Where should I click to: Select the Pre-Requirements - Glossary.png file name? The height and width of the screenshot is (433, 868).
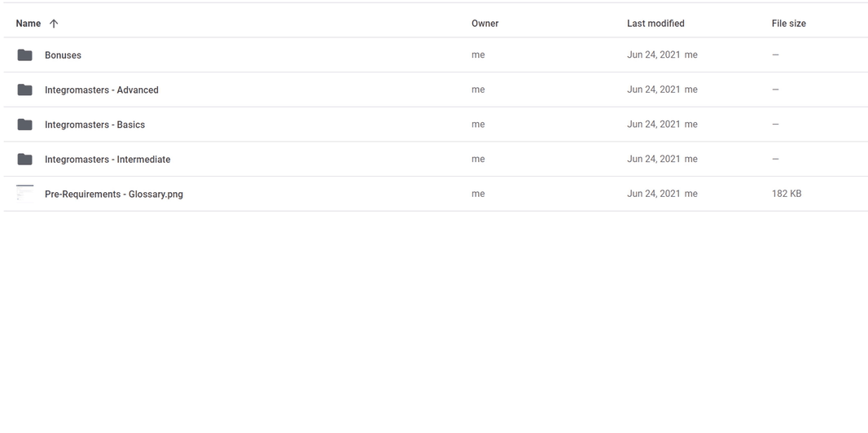tap(114, 194)
